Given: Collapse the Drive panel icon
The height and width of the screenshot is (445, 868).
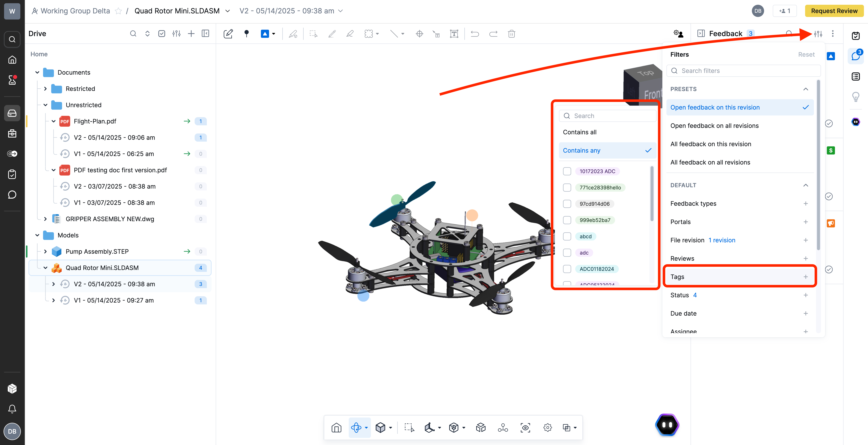Looking at the screenshot, I should [x=205, y=33].
